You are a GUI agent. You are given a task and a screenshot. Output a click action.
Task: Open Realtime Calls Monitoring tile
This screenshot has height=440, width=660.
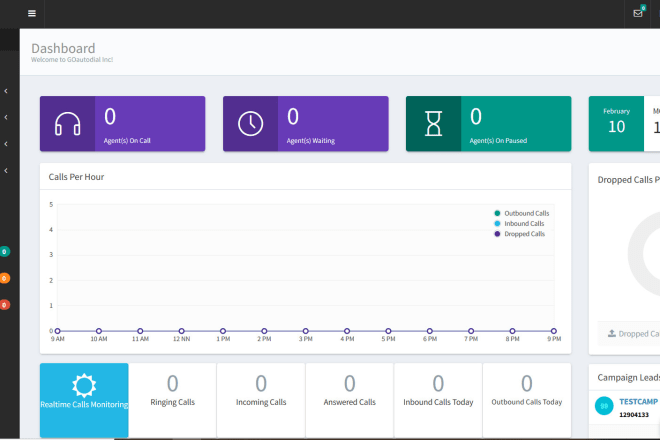[84, 400]
